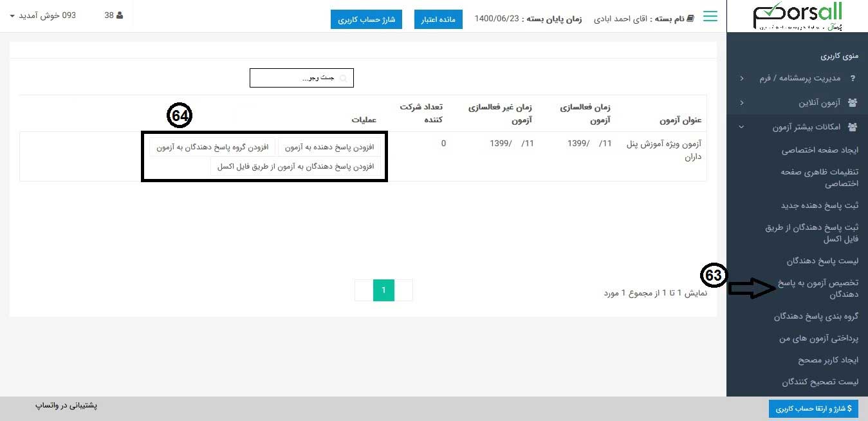Open لیست تصحیح کنندگان
The height and width of the screenshot is (421, 868).
[820, 382]
